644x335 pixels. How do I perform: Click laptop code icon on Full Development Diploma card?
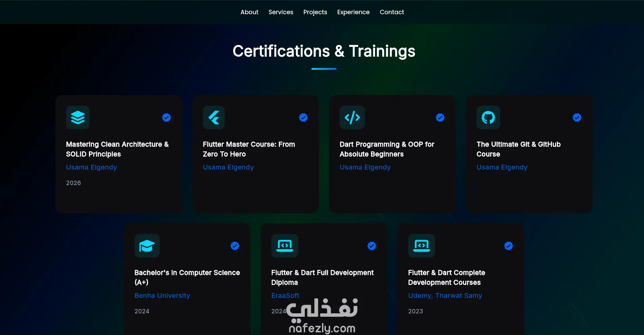click(285, 246)
